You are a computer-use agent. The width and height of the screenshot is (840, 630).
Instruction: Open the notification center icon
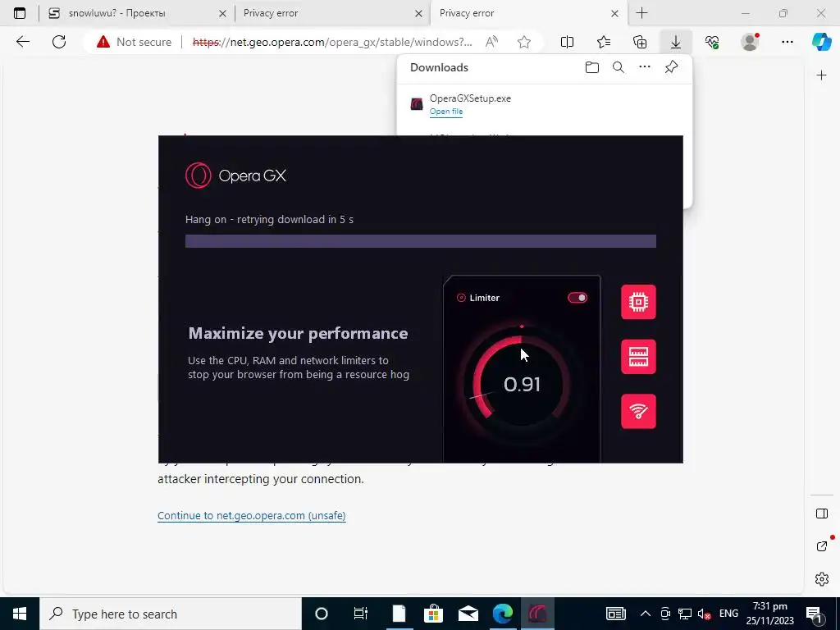tap(814, 614)
